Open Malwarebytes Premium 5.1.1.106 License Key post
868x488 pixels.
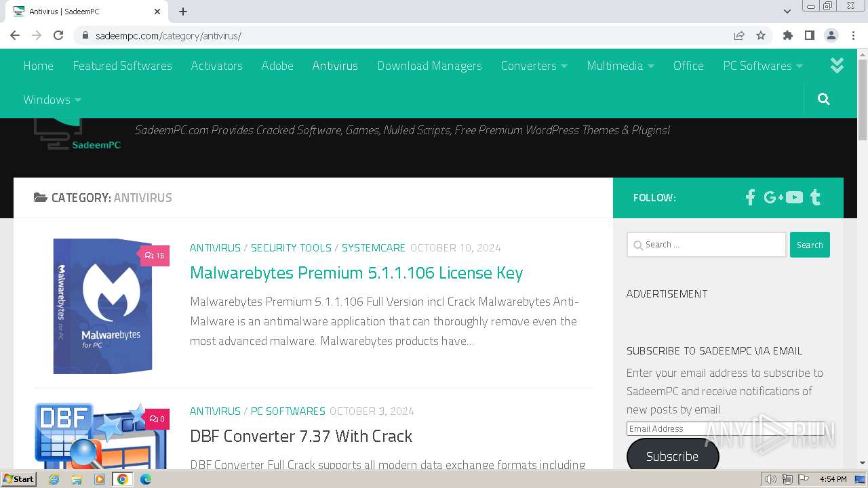356,272
